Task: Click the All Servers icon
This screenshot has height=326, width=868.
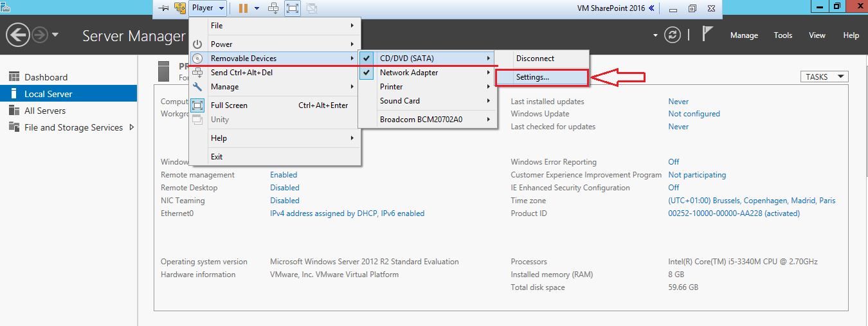Action: tap(14, 111)
